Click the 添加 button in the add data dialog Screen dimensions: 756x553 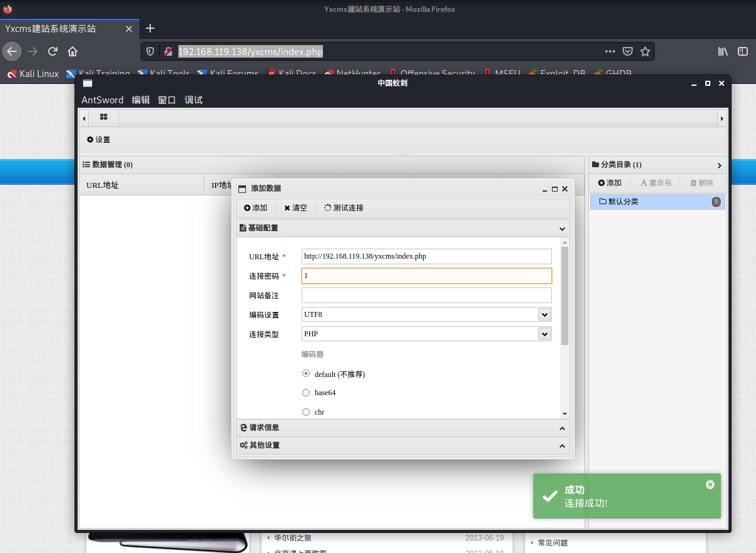pyautogui.click(x=256, y=208)
